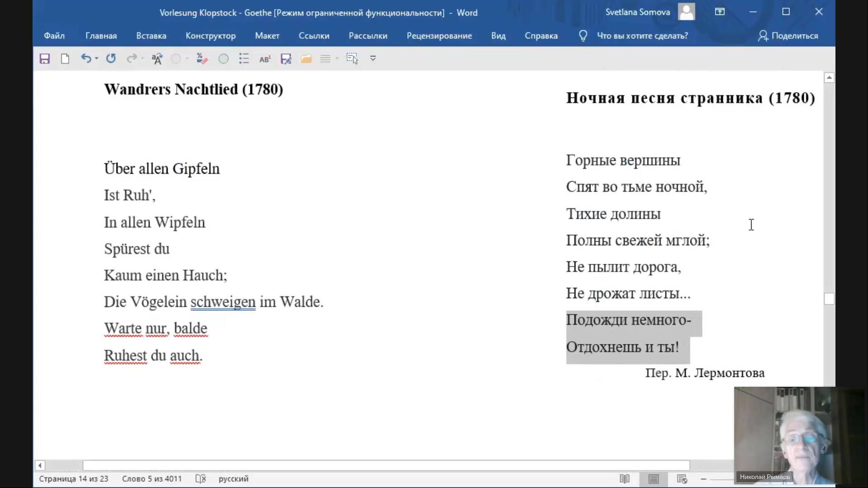868x488 pixels.
Task: Adjust the zoom slider in status bar
Action: point(723,479)
